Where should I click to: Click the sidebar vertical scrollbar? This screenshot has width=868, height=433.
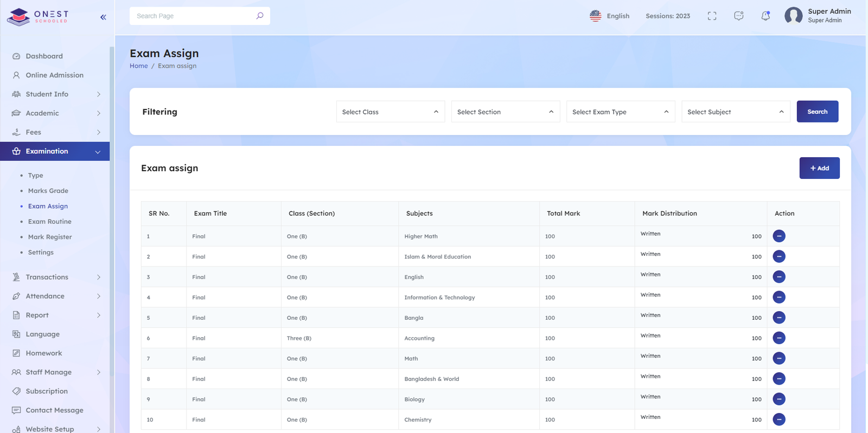(x=112, y=211)
